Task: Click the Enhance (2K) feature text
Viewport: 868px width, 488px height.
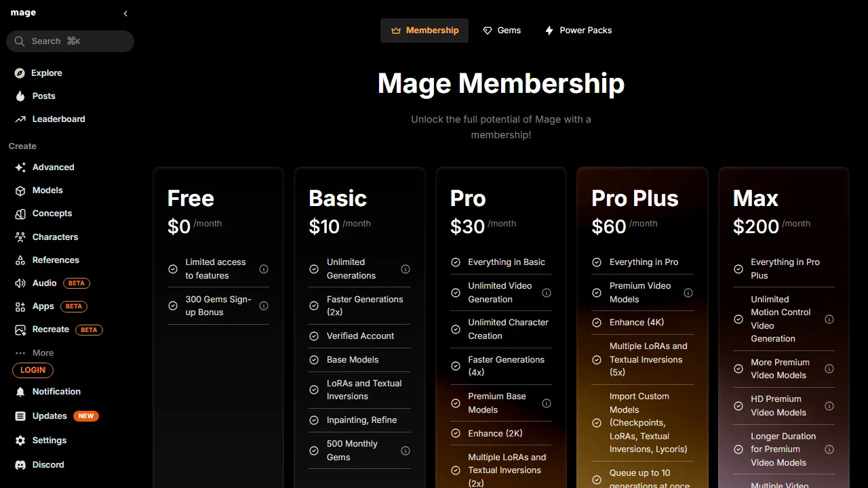Action: point(495,434)
